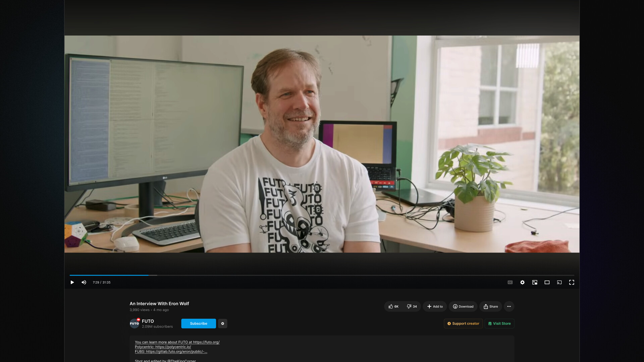The image size is (644, 362).
Task: Subscribe to the FUTO channel
Action: [x=198, y=323]
